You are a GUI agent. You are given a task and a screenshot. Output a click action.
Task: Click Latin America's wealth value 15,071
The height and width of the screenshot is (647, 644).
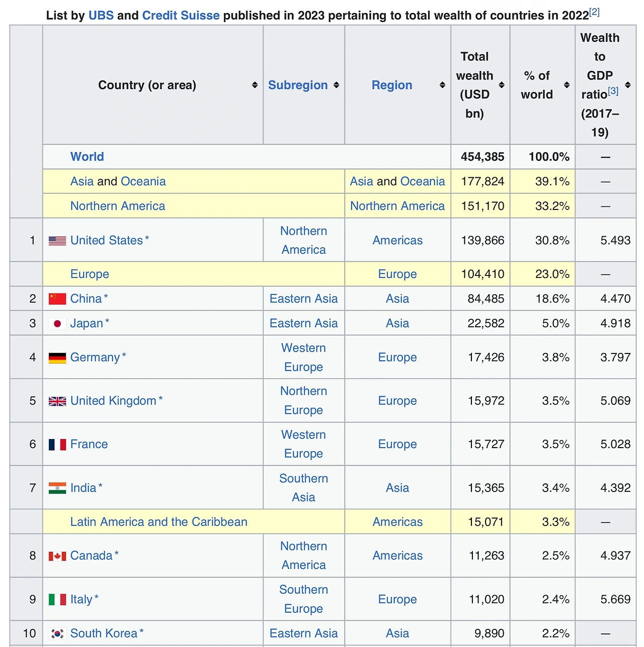[486, 522]
